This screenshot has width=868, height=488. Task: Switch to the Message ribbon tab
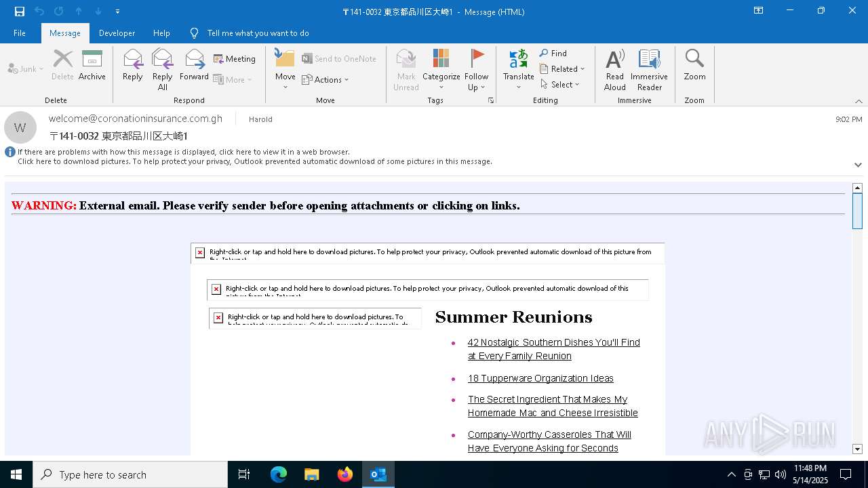[65, 33]
